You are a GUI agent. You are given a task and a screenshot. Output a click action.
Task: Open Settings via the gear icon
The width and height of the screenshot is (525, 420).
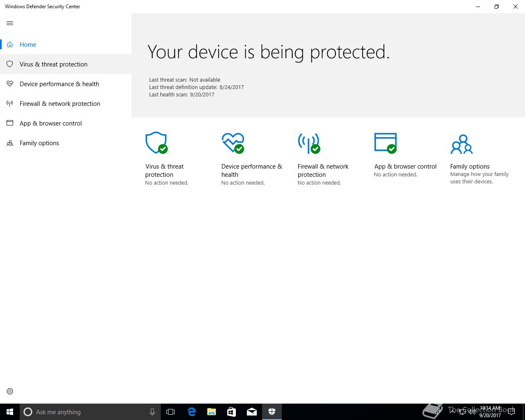click(x=10, y=391)
